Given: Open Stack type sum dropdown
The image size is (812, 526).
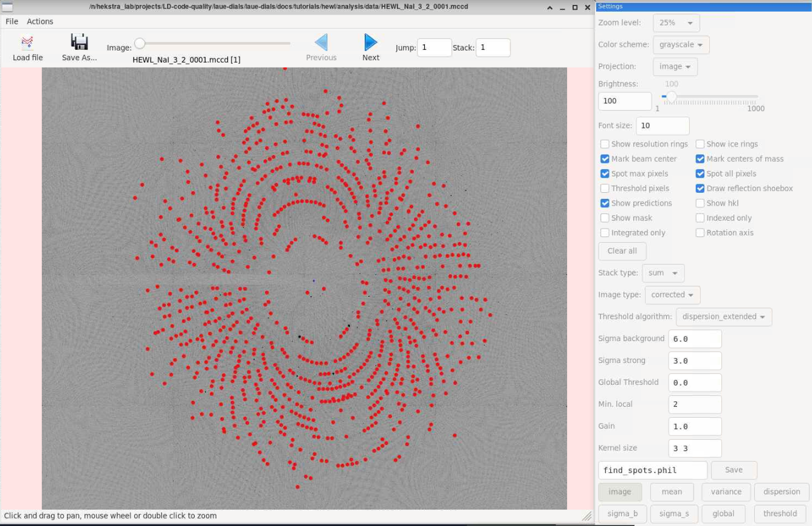Looking at the screenshot, I should pos(663,273).
